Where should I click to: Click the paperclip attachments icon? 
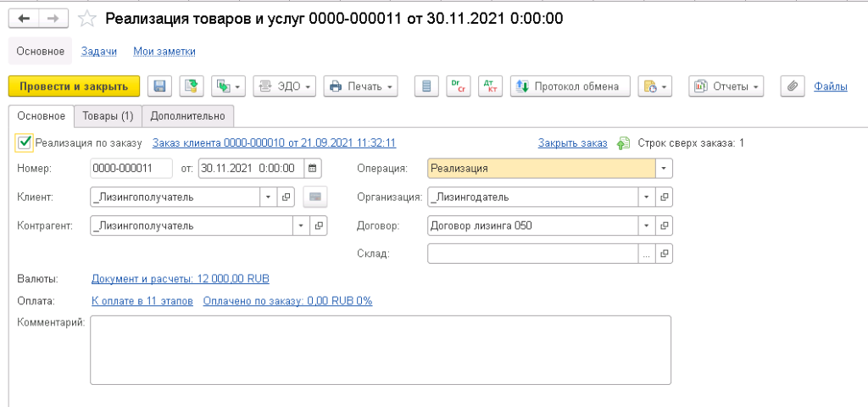coord(792,86)
